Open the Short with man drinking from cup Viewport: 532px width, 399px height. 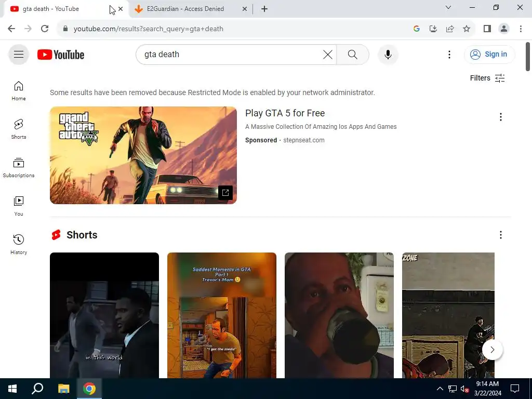[x=339, y=315]
